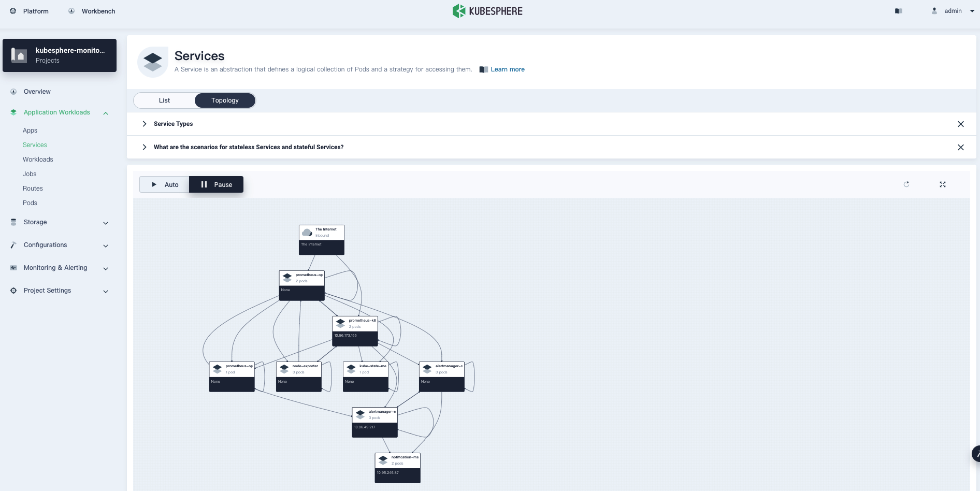Open the Learn more link
Image resolution: width=980 pixels, height=491 pixels.
click(x=507, y=69)
